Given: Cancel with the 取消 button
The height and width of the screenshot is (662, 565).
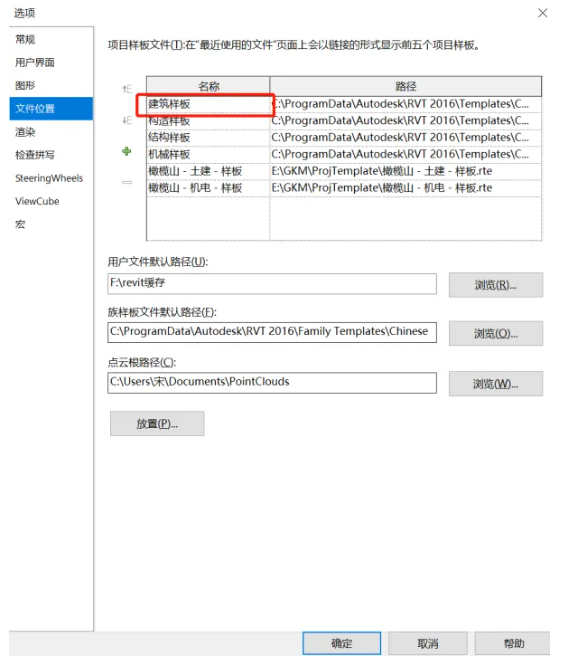Looking at the screenshot, I should [428, 643].
